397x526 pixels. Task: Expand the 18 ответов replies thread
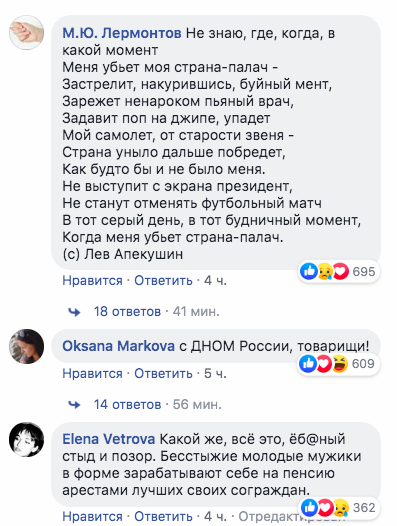coord(127,312)
